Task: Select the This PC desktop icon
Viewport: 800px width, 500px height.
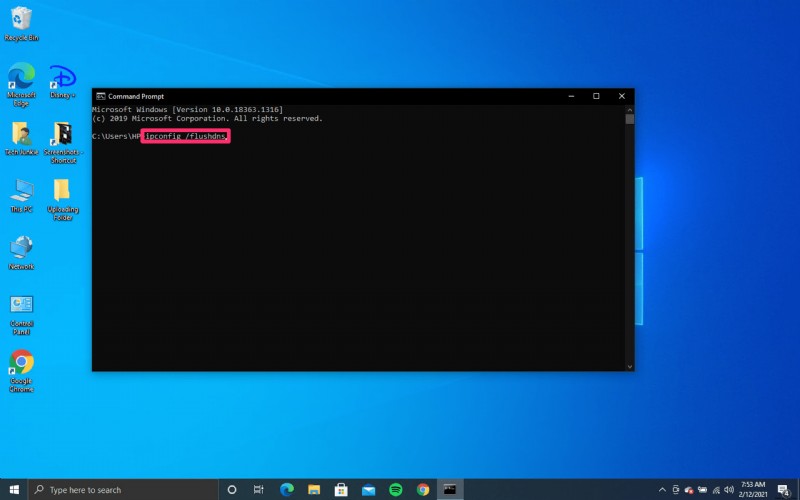Action: click(x=21, y=196)
